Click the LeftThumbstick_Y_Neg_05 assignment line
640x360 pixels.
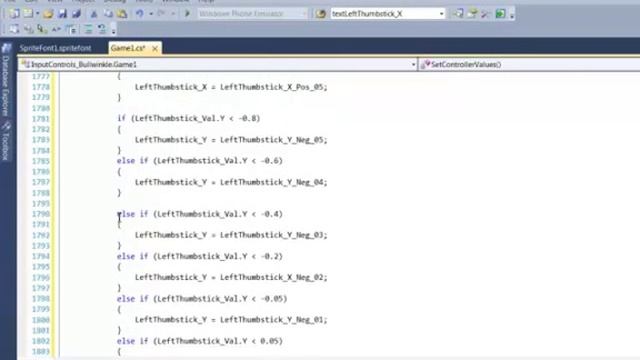(x=231, y=140)
